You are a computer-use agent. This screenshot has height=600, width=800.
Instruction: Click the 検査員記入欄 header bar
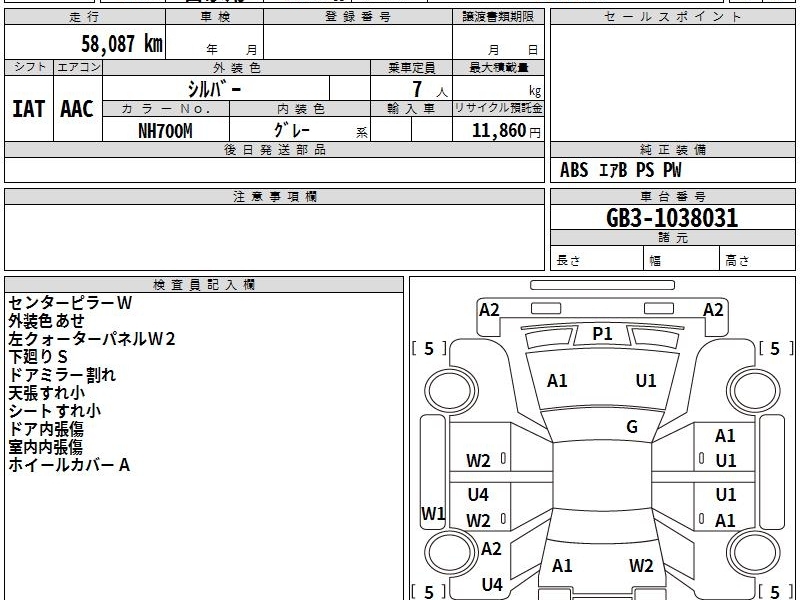pos(204,285)
